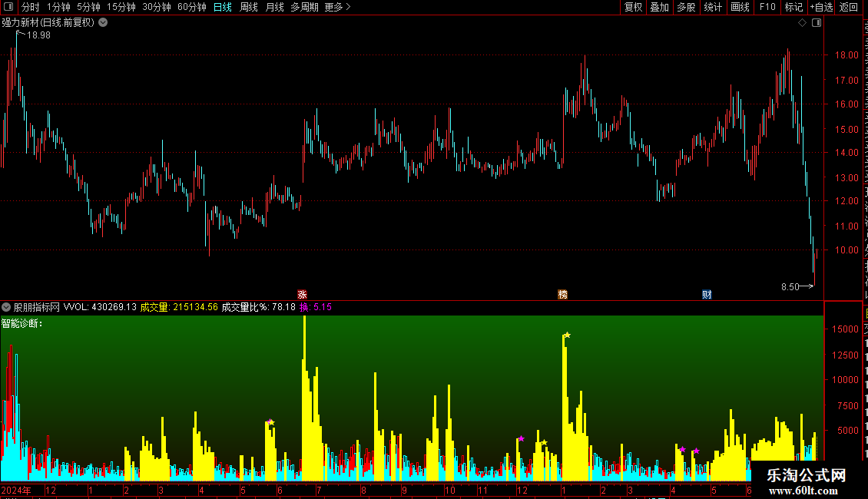Click the 复权 button
The width and height of the screenshot is (868, 499).
633,7
